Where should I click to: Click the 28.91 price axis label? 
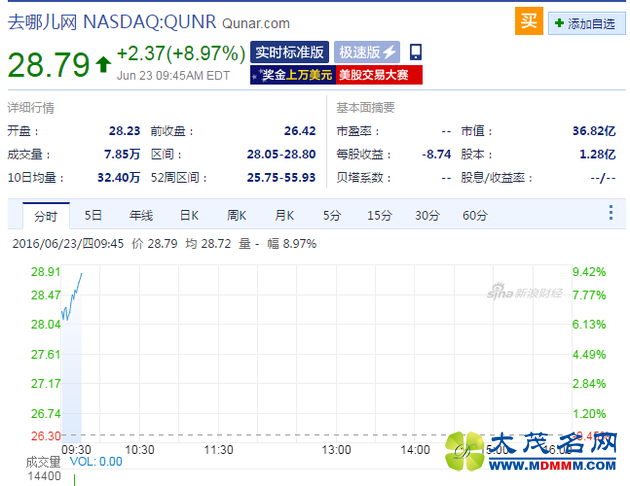pos(45,272)
